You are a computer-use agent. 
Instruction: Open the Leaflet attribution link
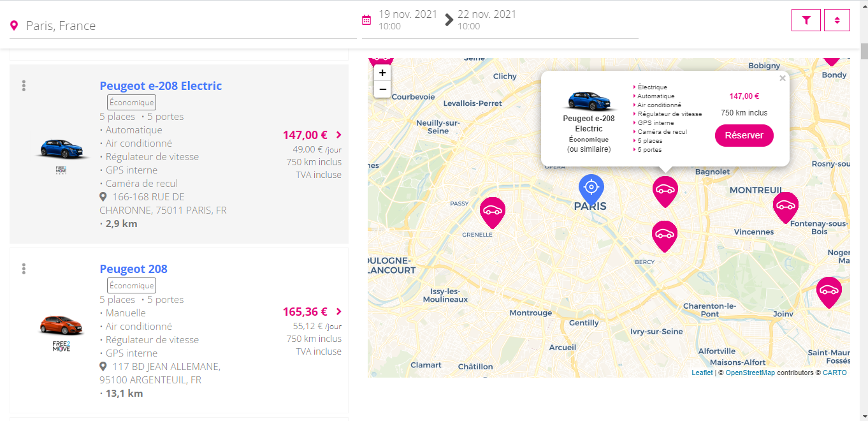[x=702, y=373]
